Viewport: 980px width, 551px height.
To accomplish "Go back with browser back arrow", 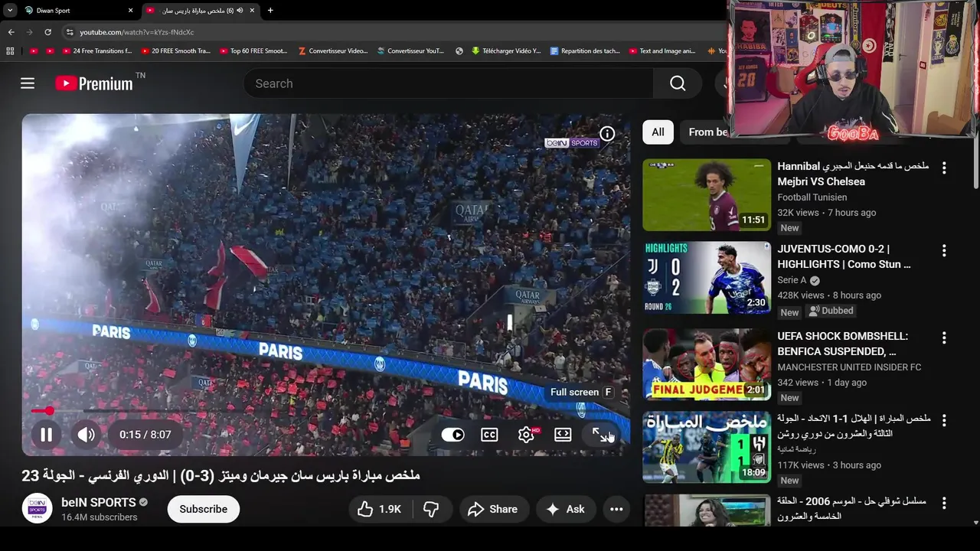I will pyautogui.click(x=11, y=32).
